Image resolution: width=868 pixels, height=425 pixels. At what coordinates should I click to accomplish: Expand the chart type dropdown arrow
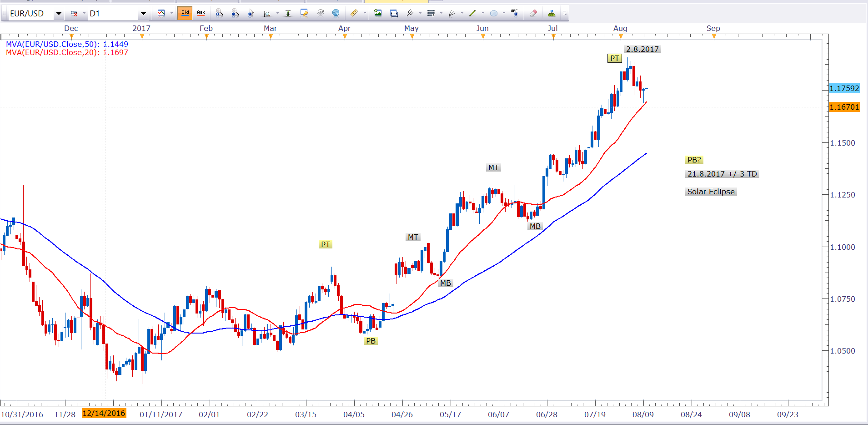(x=171, y=13)
